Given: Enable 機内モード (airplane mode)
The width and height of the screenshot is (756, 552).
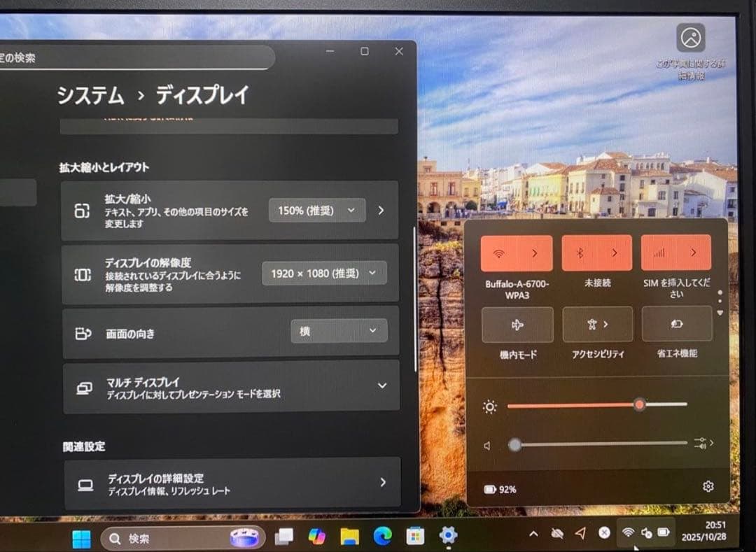Looking at the screenshot, I should tap(517, 324).
